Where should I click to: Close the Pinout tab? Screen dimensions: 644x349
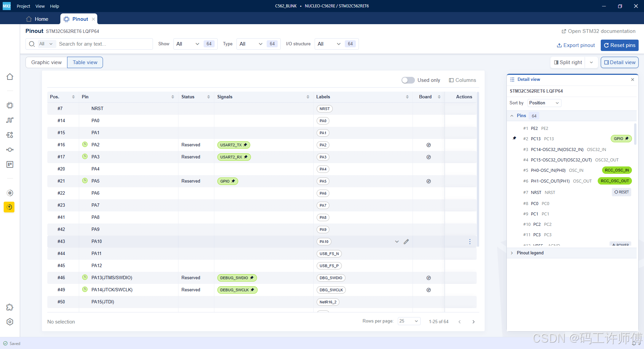[93, 19]
